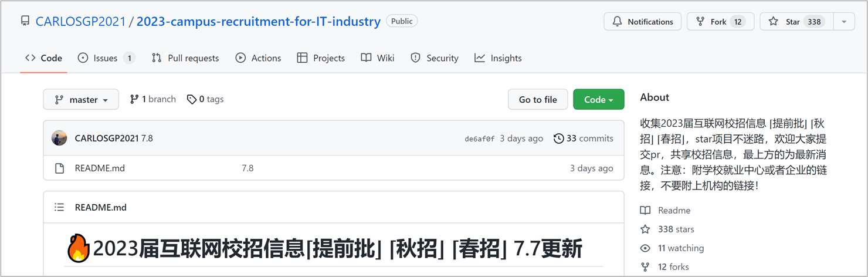Click the star count badge 338
The width and height of the screenshot is (868, 277).
click(814, 22)
